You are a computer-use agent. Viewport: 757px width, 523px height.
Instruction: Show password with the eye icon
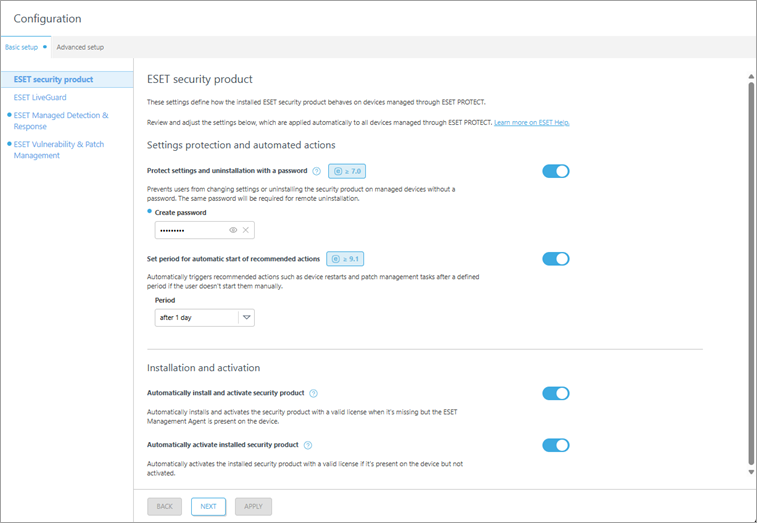233,230
